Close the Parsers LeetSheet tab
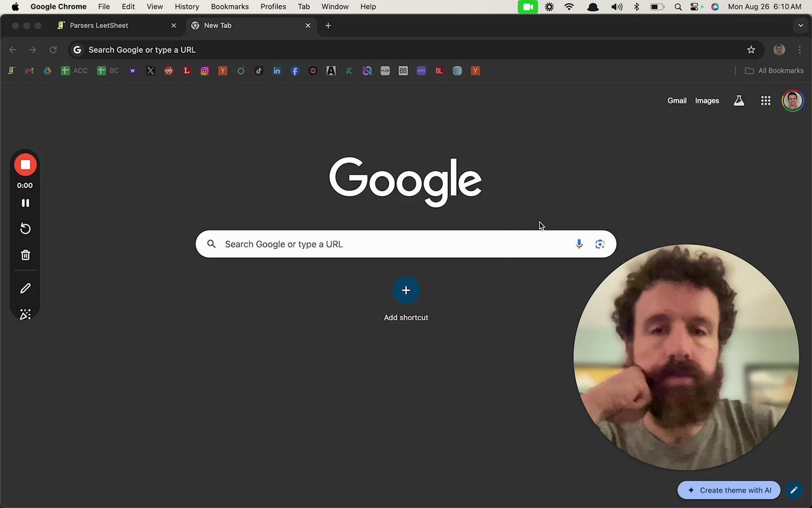812x508 pixels. click(174, 26)
